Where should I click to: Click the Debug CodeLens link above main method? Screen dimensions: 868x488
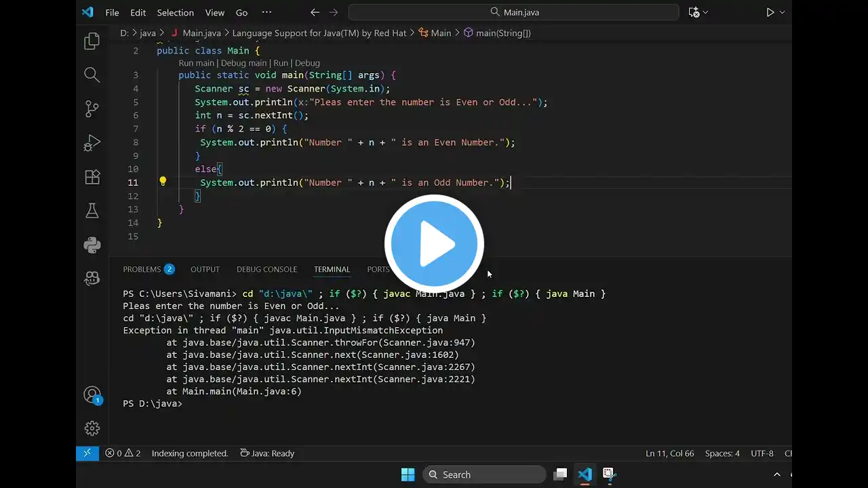[307, 63]
